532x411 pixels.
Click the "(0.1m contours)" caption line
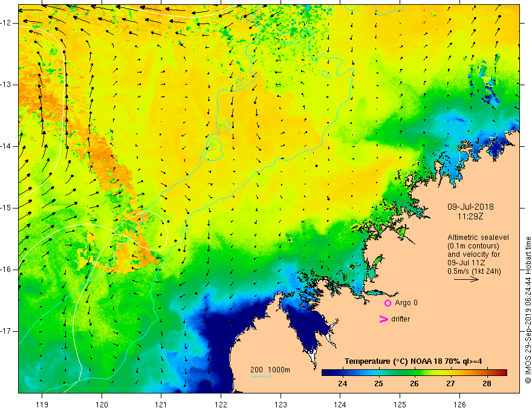(x=473, y=246)
